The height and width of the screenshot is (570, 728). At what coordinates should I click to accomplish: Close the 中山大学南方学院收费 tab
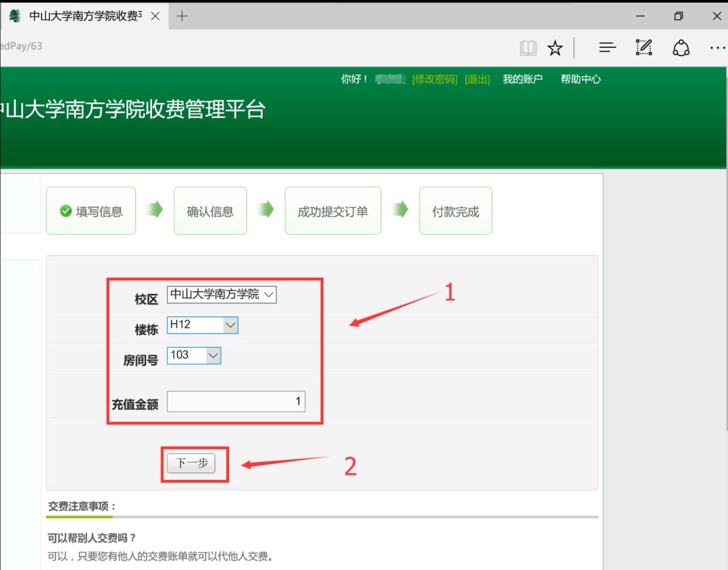156,16
